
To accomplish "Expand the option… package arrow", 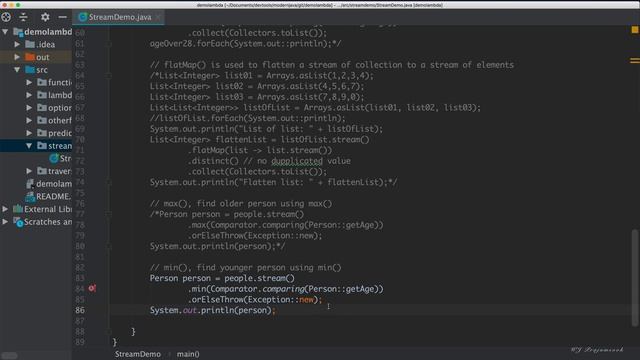I will point(29,108).
